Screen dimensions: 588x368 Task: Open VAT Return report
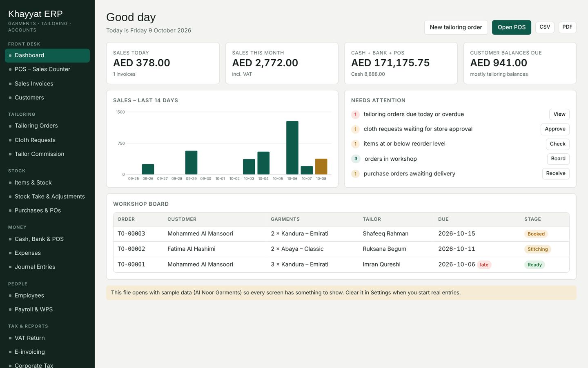[47, 338]
